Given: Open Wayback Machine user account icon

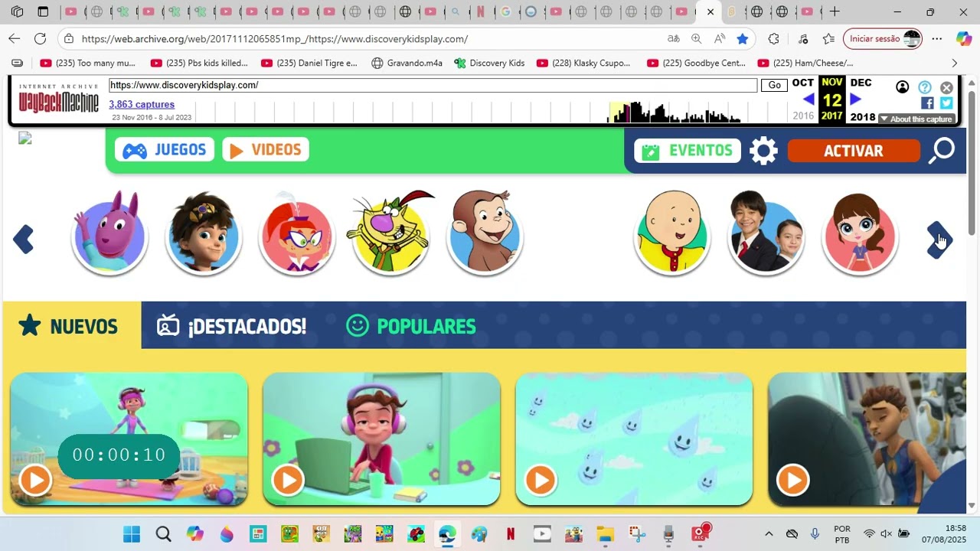Looking at the screenshot, I should [x=903, y=87].
